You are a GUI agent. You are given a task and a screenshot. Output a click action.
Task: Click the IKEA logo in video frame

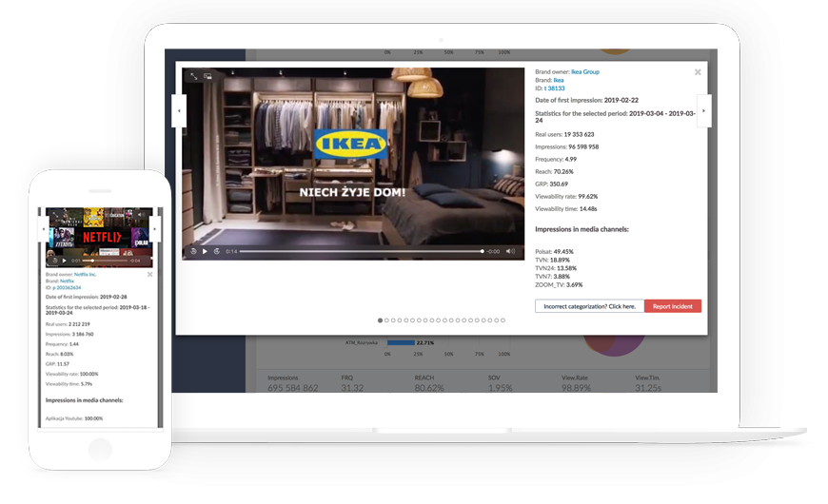click(351, 144)
